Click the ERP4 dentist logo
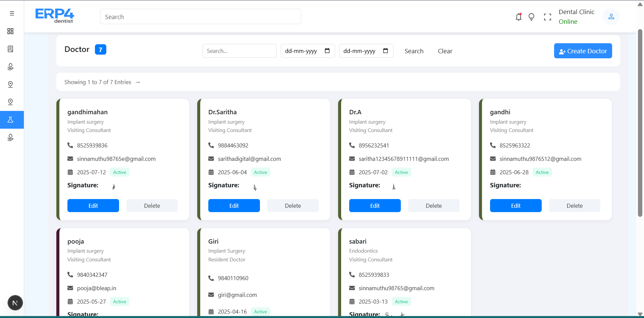 coord(55,16)
